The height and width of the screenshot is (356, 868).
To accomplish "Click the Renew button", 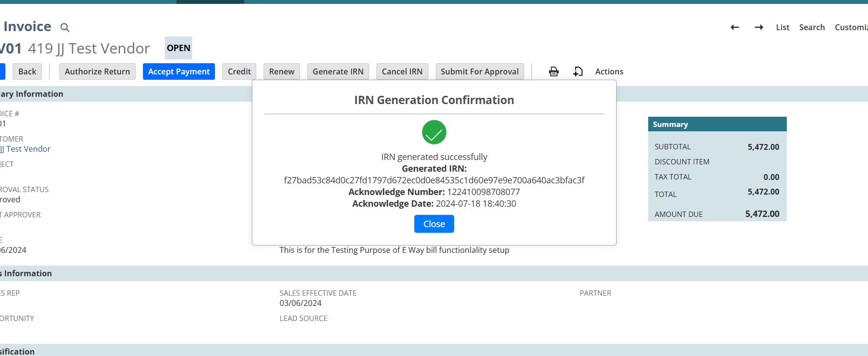I will click(x=282, y=71).
